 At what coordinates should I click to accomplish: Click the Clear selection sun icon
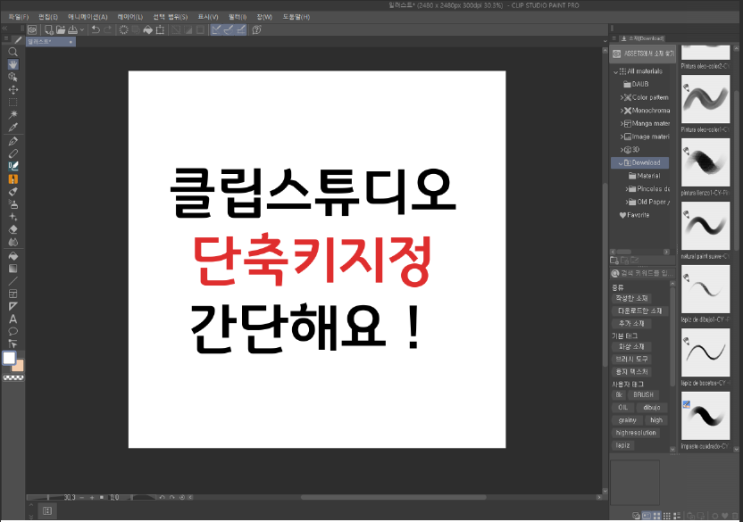(x=124, y=30)
